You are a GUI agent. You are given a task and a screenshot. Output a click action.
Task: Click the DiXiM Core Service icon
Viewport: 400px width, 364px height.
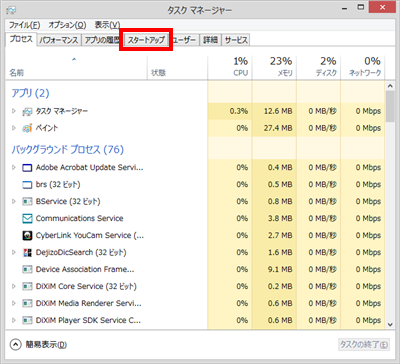(27, 286)
